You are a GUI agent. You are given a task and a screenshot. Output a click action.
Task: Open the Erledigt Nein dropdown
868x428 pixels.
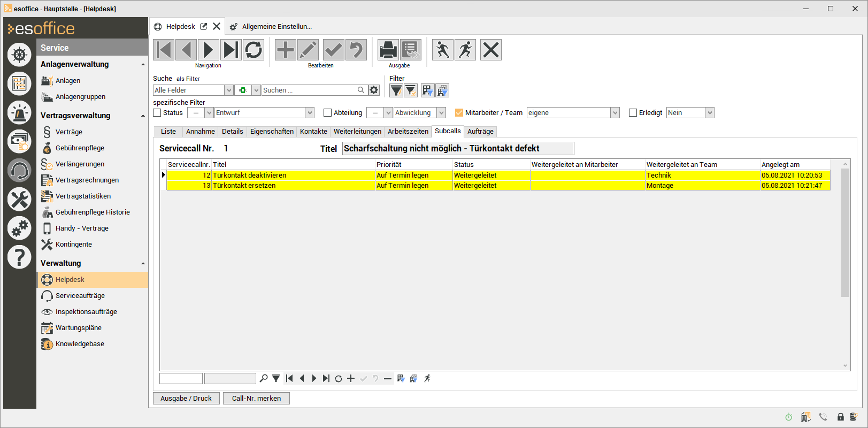point(710,112)
